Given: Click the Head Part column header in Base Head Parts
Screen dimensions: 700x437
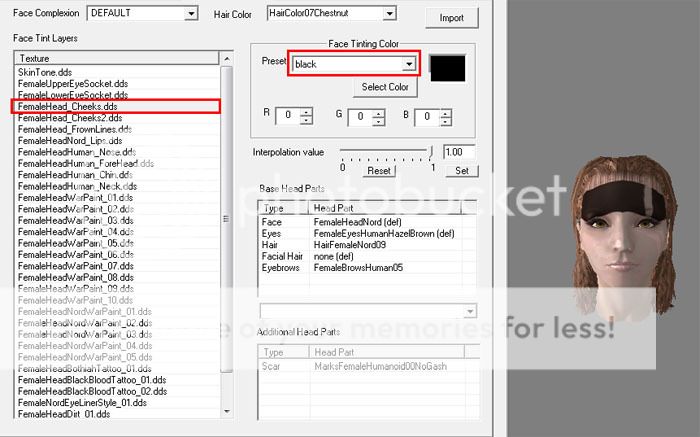Looking at the screenshot, I should pos(385,208).
